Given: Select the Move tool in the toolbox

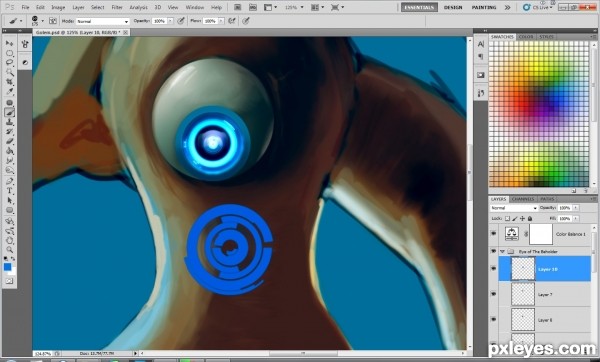Looking at the screenshot, I should click(x=10, y=43).
